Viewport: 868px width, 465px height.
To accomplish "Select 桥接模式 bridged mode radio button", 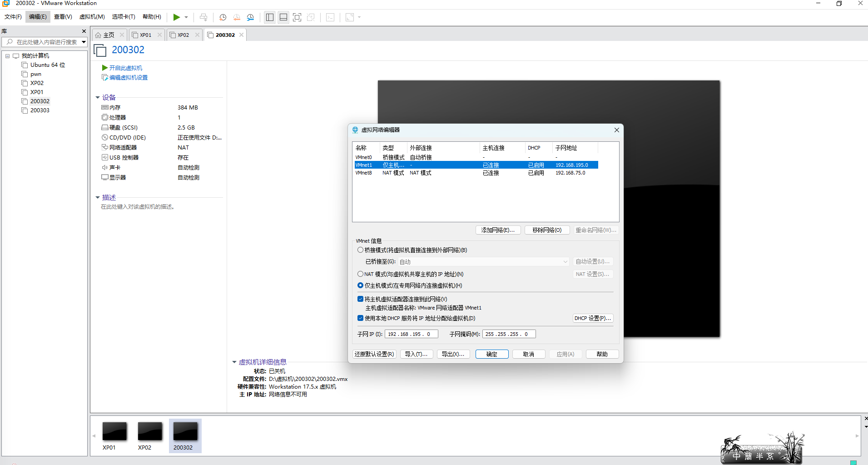I will pyautogui.click(x=360, y=250).
